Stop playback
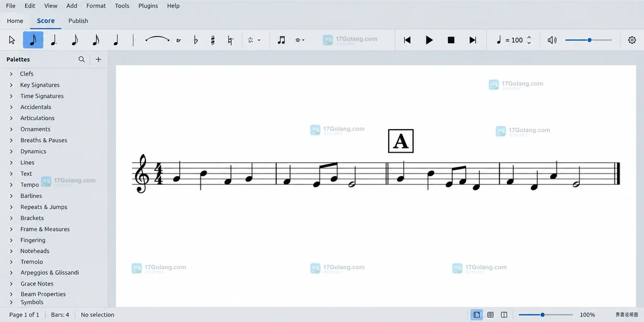Screen dimensions: 644x322 pyautogui.click(x=451, y=40)
